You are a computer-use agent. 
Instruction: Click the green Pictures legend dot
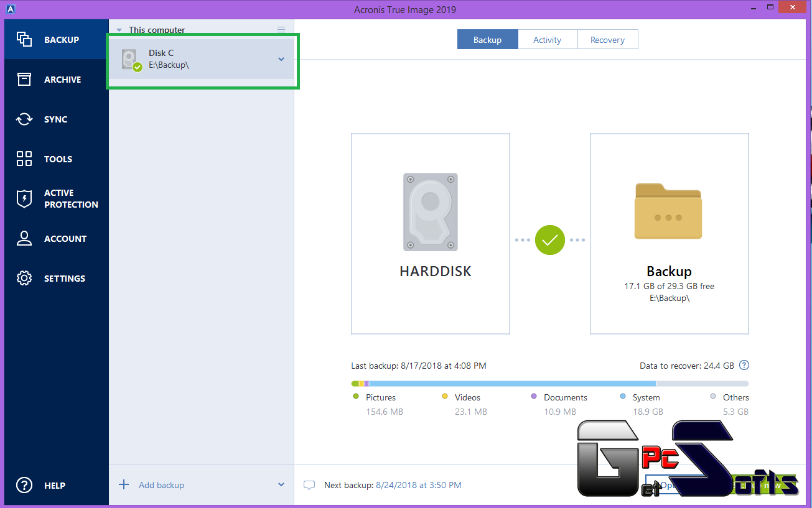356,396
